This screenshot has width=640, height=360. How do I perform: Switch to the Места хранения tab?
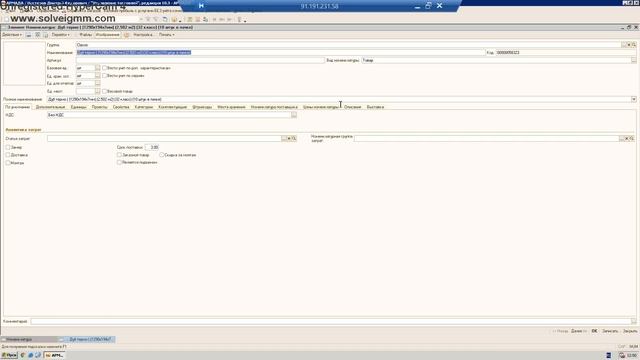pyautogui.click(x=231, y=107)
